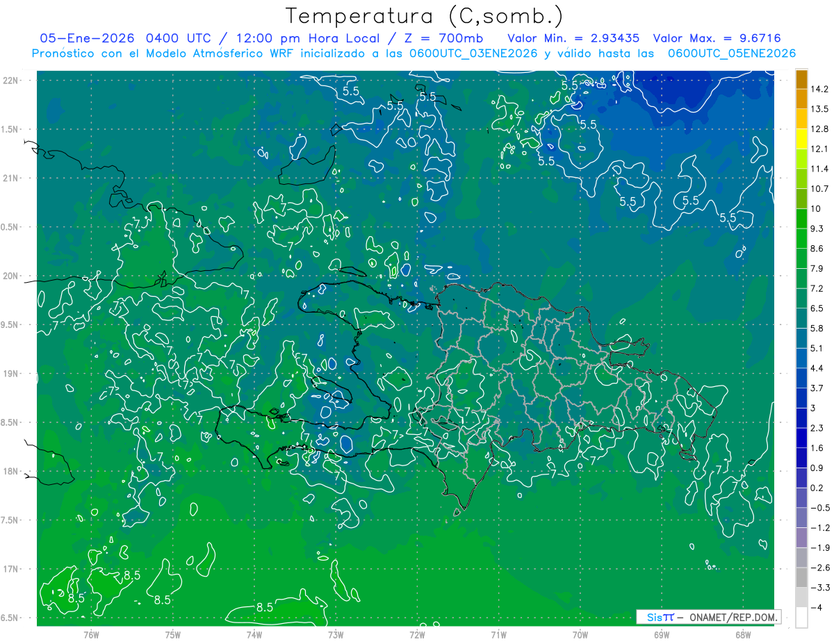Click the '3.7' color scale value
The height and width of the screenshot is (644, 834).
817,388
